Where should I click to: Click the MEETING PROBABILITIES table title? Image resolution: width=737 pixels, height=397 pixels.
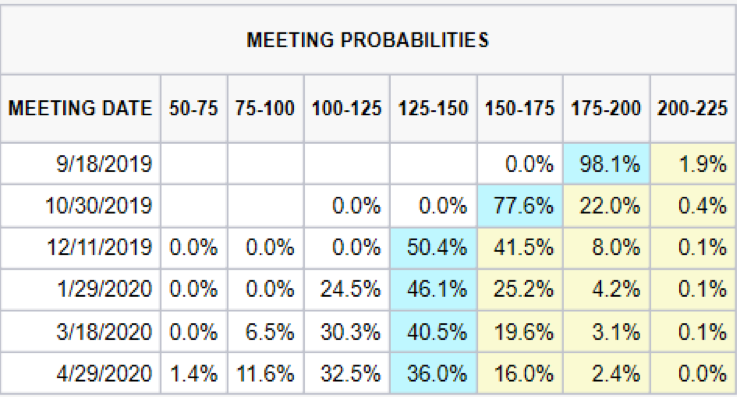[x=368, y=40]
